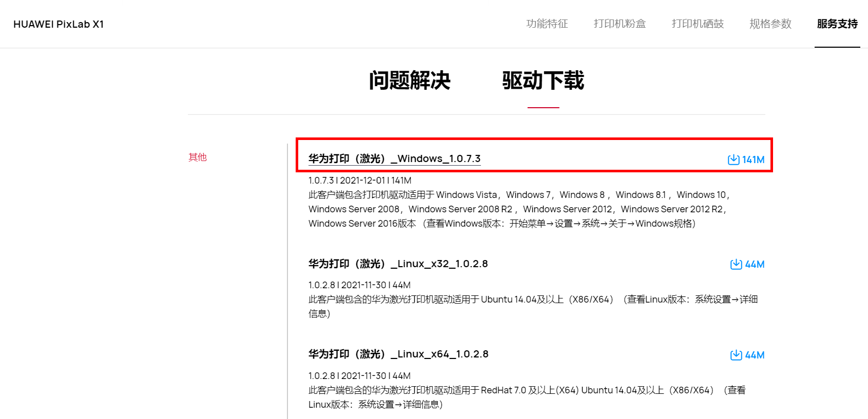Click the '1.0.2.8 | 2021-11-30 | 44M' text under Linux_x32

tap(359, 285)
